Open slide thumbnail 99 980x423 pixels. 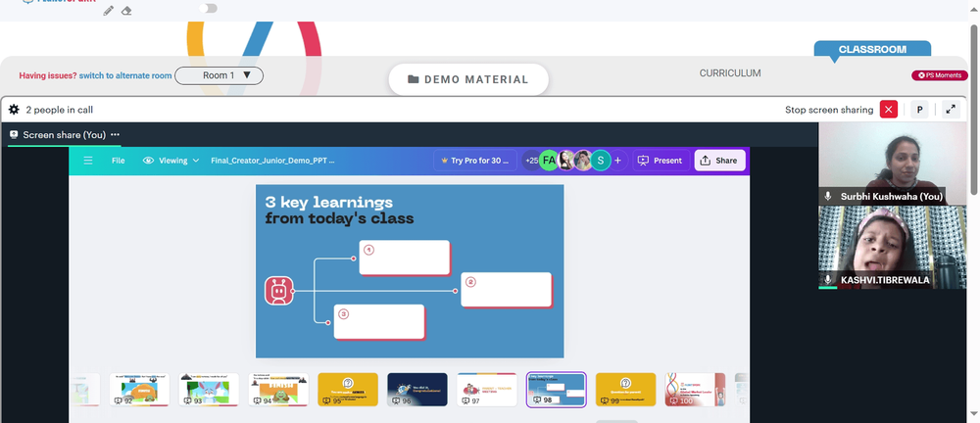625,390
